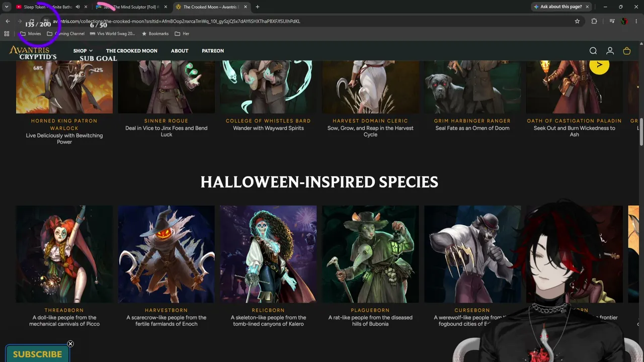Click the Harvestborn scarecrow artwork
This screenshot has height=362, width=644.
(167, 254)
